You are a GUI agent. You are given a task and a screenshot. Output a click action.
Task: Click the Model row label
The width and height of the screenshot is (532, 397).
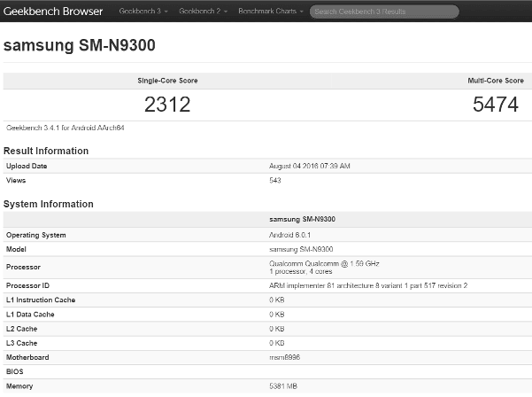[x=16, y=249]
